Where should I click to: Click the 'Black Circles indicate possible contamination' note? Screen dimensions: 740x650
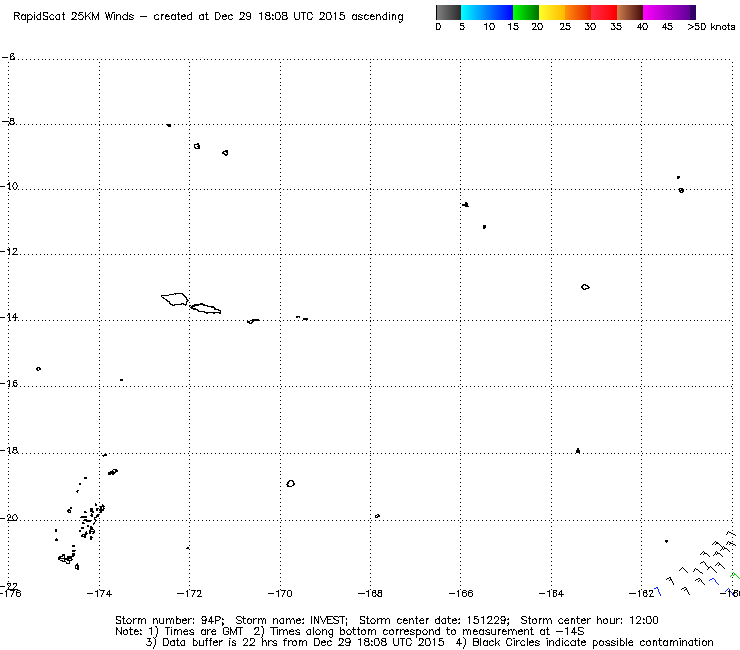(592, 642)
